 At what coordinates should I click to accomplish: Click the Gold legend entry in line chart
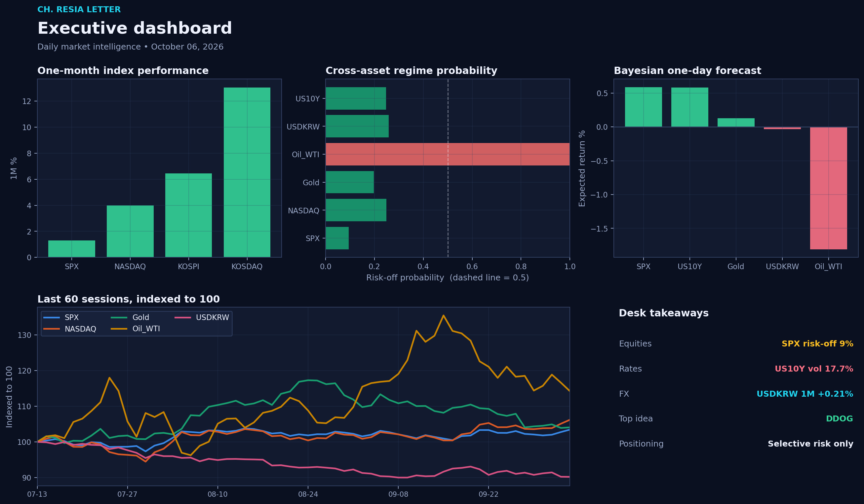click(130, 318)
